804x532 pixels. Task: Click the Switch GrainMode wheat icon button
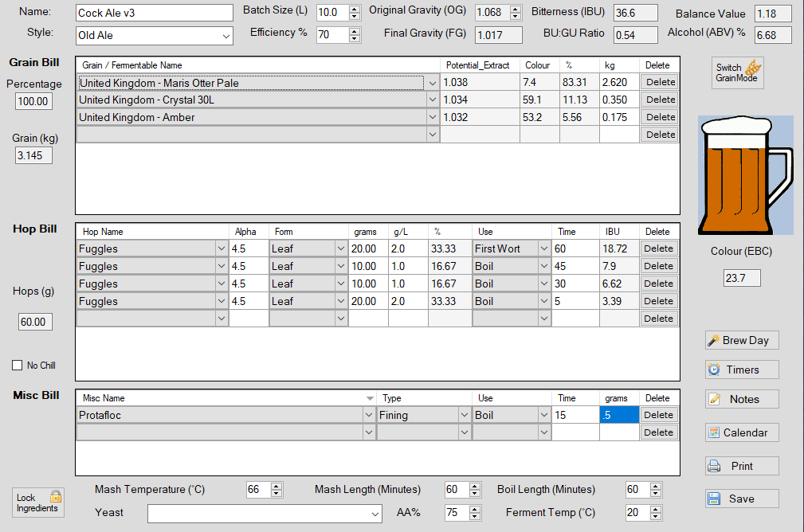click(738, 72)
